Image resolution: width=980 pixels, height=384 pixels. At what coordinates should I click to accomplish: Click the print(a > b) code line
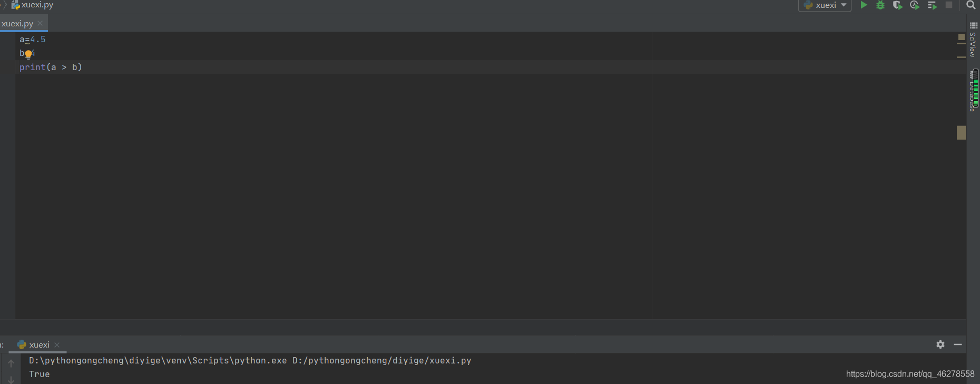coord(51,67)
